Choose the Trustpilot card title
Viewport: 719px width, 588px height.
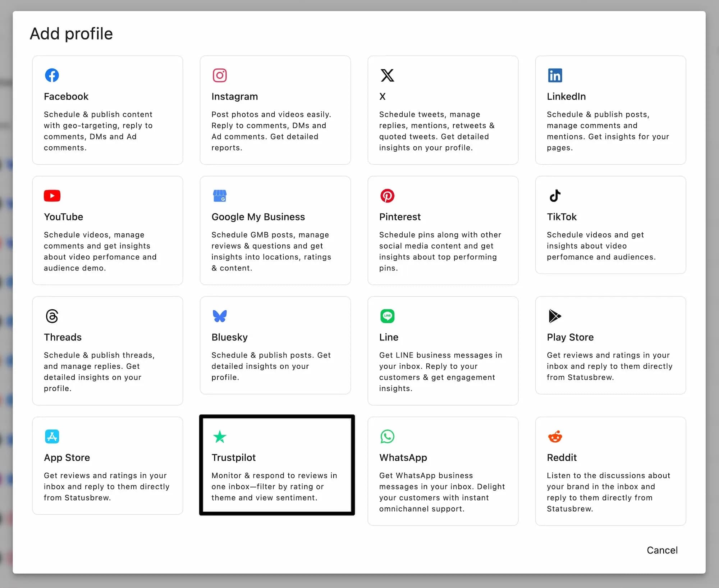click(x=233, y=457)
